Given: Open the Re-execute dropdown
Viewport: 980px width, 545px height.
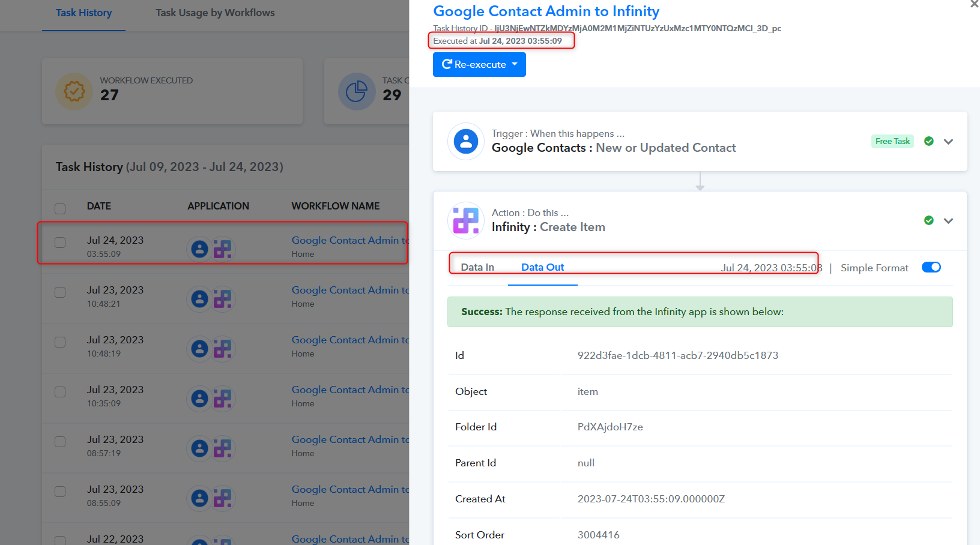Looking at the screenshot, I should click(x=479, y=64).
